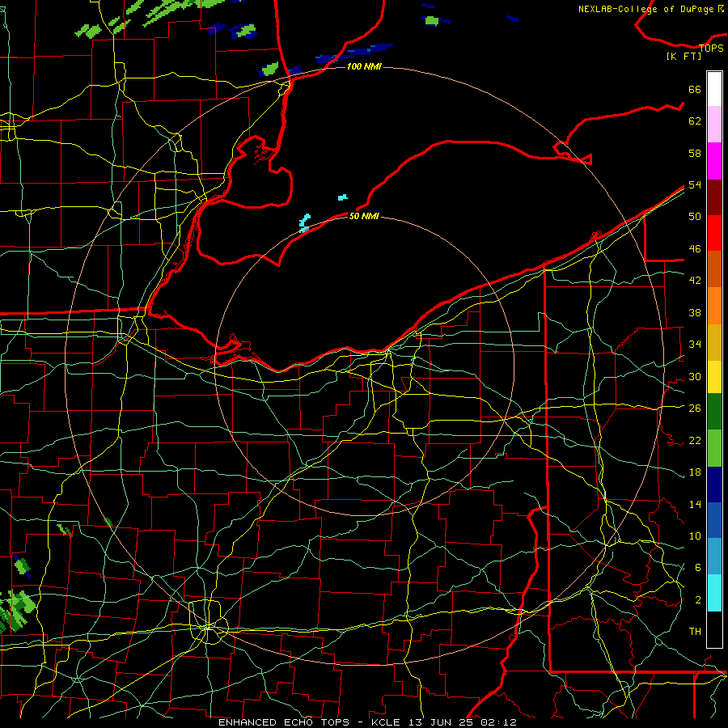Click the legend value '2'
The image size is (728, 728).
698,599
